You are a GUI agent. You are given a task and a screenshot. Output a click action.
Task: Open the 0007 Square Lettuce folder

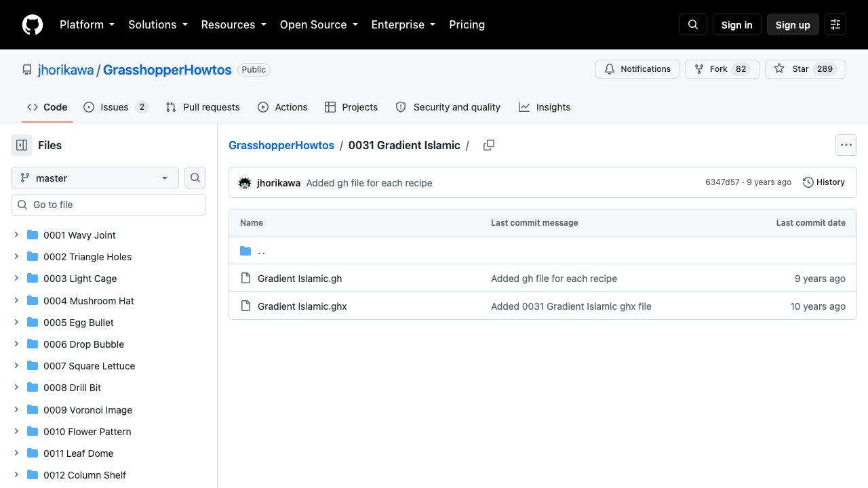tap(90, 365)
